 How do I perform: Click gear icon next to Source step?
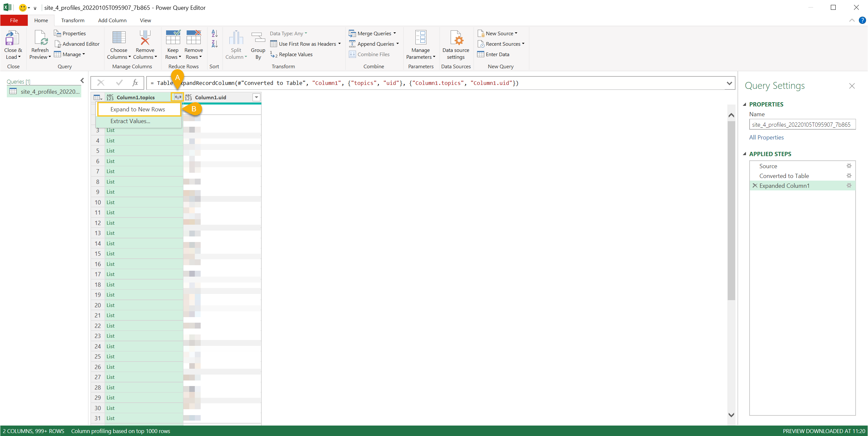[x=849, y=166]
